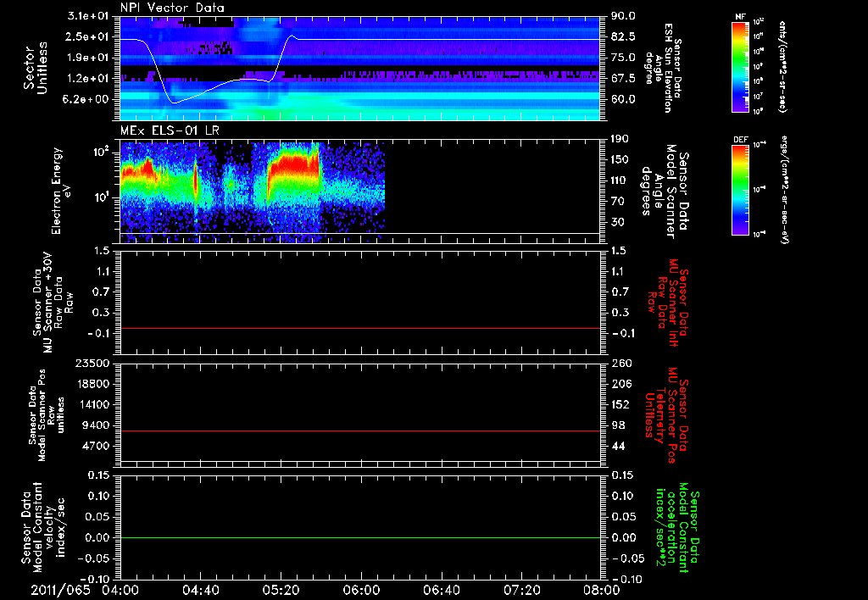Click the 2011/065 04:00 start date label

coord(85,589)
